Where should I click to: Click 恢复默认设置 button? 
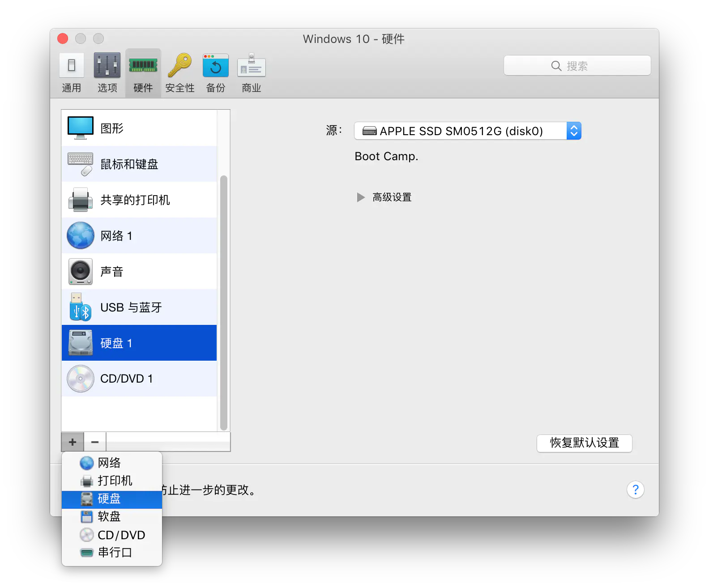pos(585,443)
